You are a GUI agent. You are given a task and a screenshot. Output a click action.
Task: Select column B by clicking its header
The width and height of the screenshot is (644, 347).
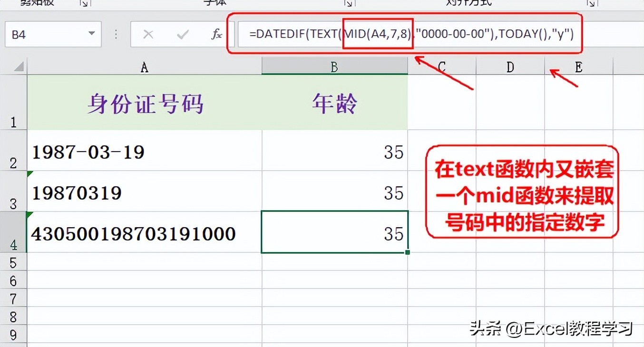[334, 67]
